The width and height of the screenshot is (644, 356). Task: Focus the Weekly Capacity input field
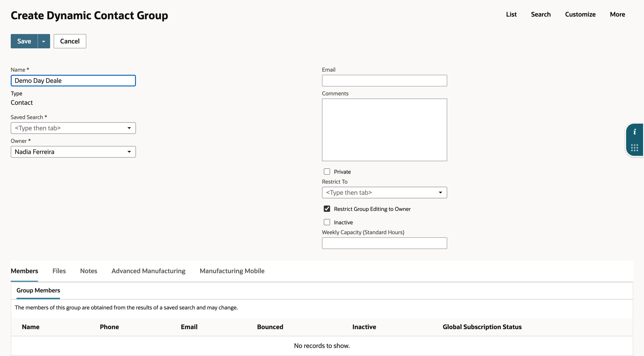coord(384,243)
